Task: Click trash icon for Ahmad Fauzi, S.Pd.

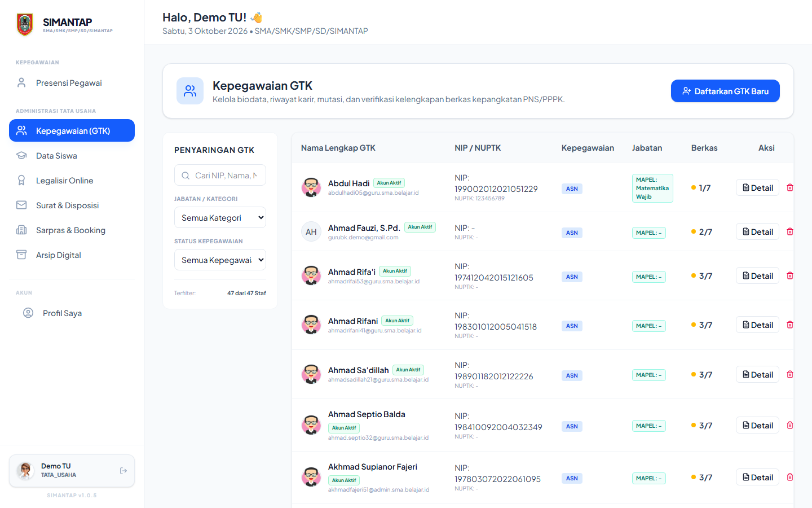Action: click(x=790, y=231)
